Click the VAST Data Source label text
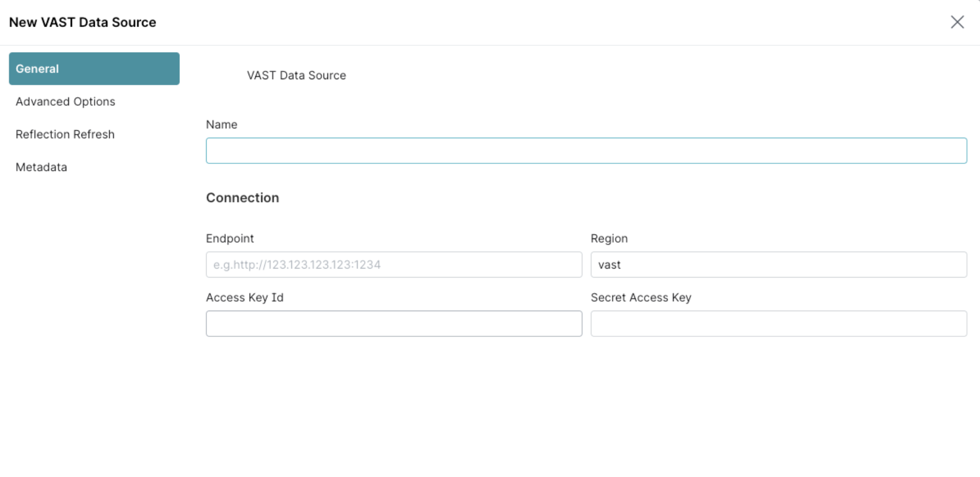 [x=296, y=75]
